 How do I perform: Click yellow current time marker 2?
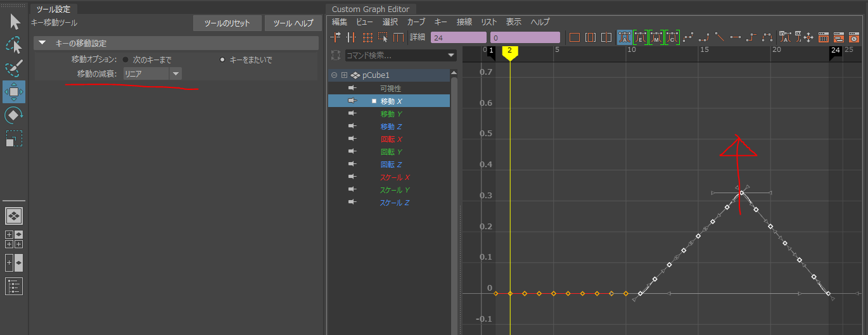[510, 53]
